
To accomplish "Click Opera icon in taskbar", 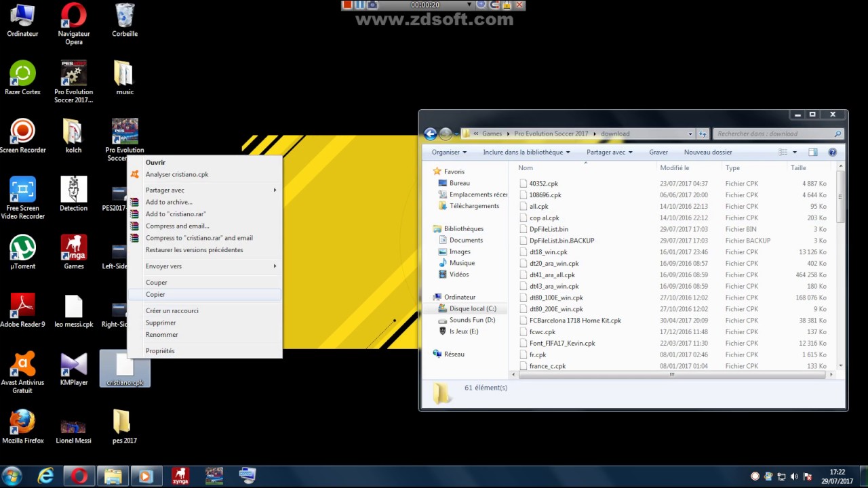I will point(79,476).
